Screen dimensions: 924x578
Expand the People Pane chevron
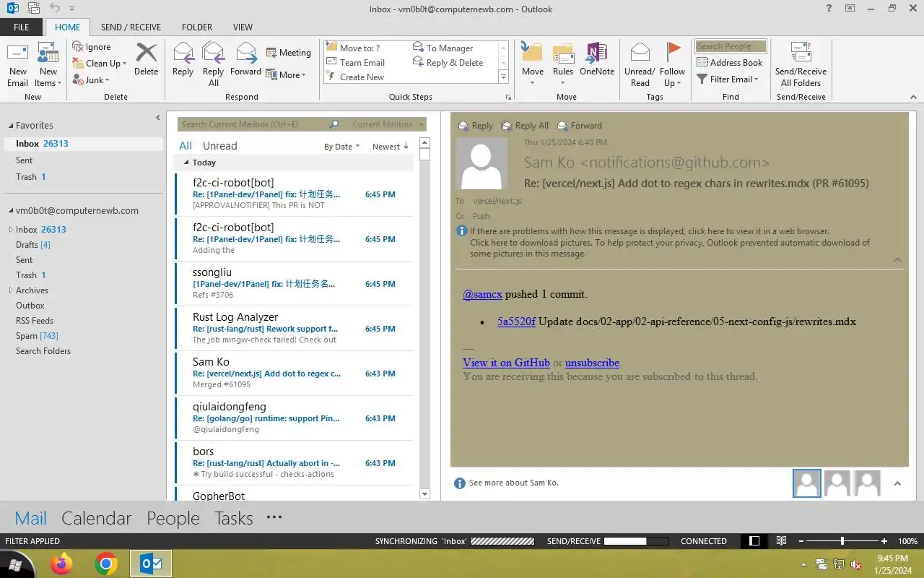point(897,483)
